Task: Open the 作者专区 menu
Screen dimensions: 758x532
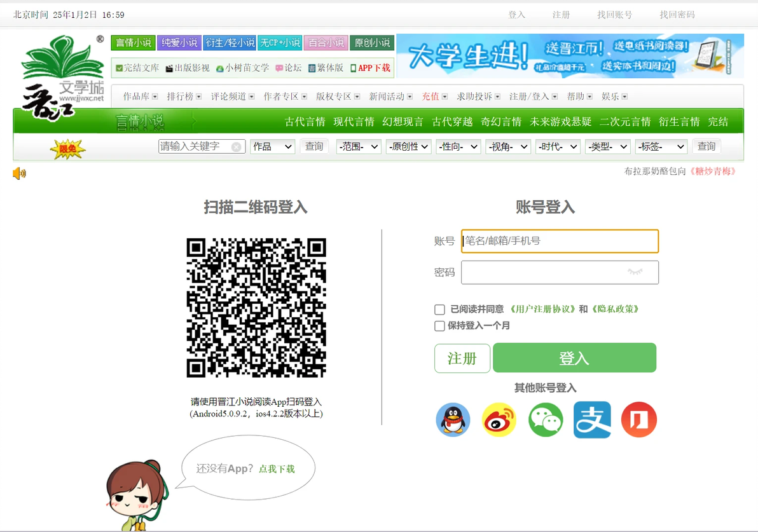Action: [286, 97]
